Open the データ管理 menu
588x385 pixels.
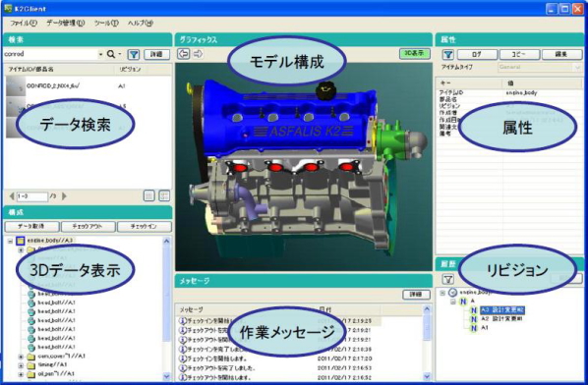(66, 24)
